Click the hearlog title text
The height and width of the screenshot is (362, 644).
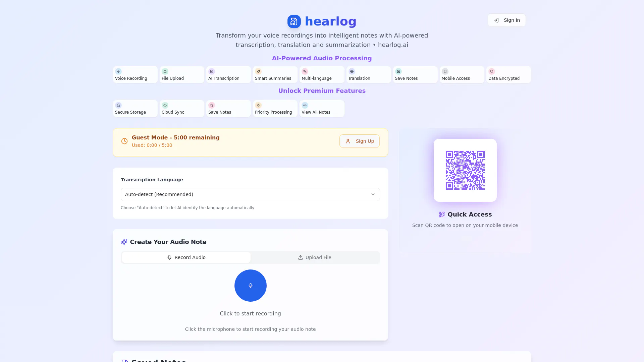(x=331, y=21)
